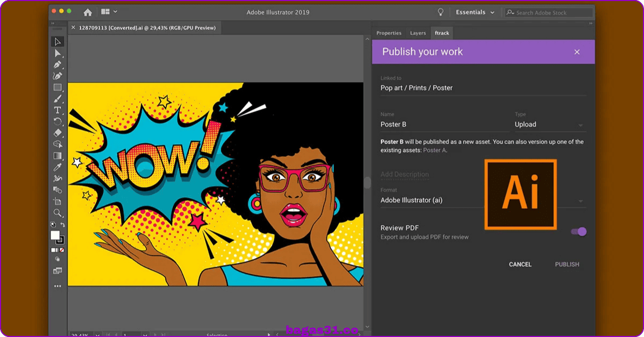Toggle the Review PDF switch
This screenshot has width=644, height=337.
pyautogui.click(x=579, y=231)
